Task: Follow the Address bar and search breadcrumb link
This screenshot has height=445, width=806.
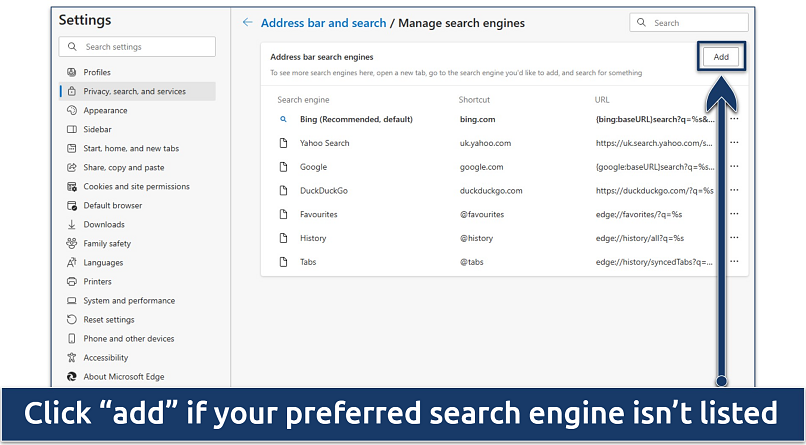Action: tap(324, 23)
